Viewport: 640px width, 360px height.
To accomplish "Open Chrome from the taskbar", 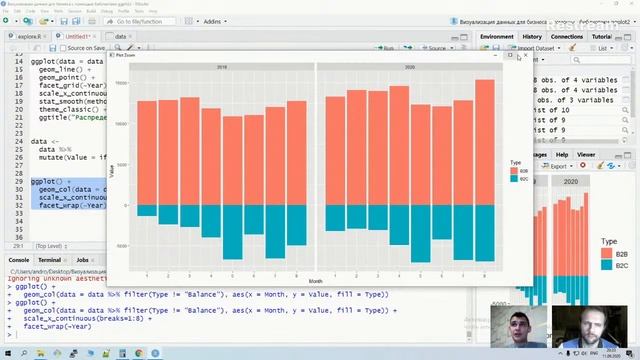I will pyautogui.click(x=139, y=353).
